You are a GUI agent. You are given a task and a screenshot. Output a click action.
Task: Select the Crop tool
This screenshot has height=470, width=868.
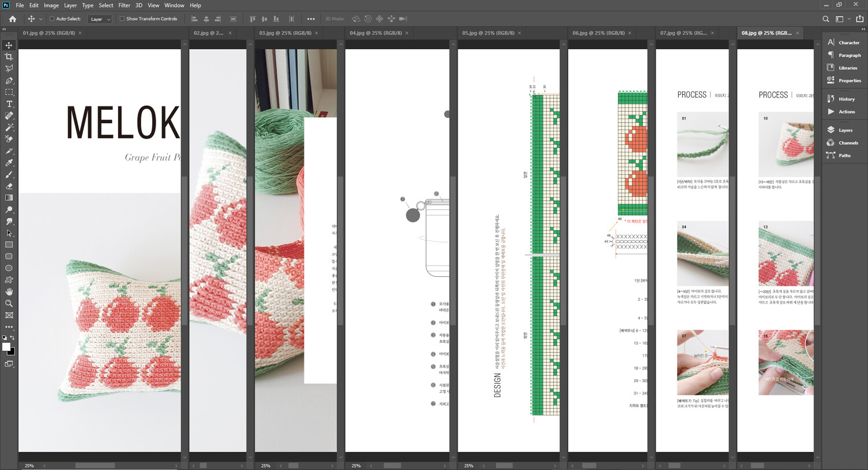9,57
